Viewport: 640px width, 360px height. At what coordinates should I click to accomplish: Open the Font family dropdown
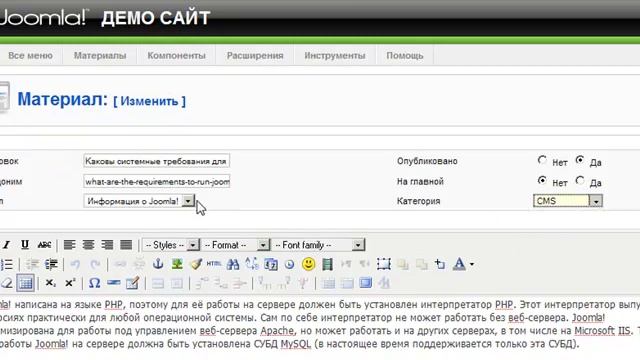318,245
